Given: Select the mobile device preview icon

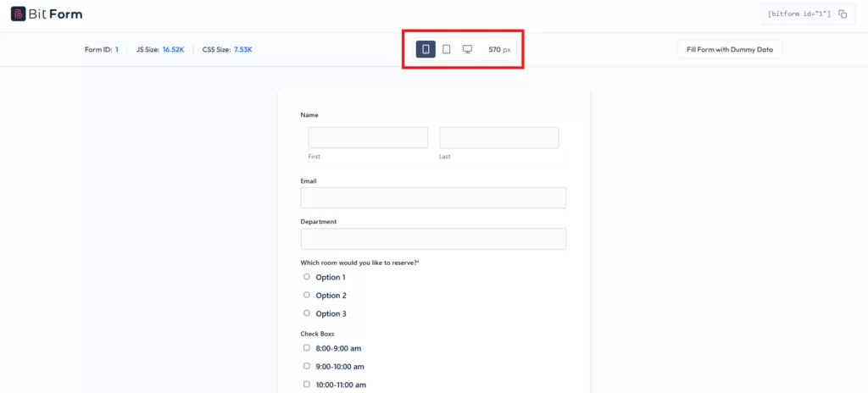Looking at the screenshot, I should [426, 49].
